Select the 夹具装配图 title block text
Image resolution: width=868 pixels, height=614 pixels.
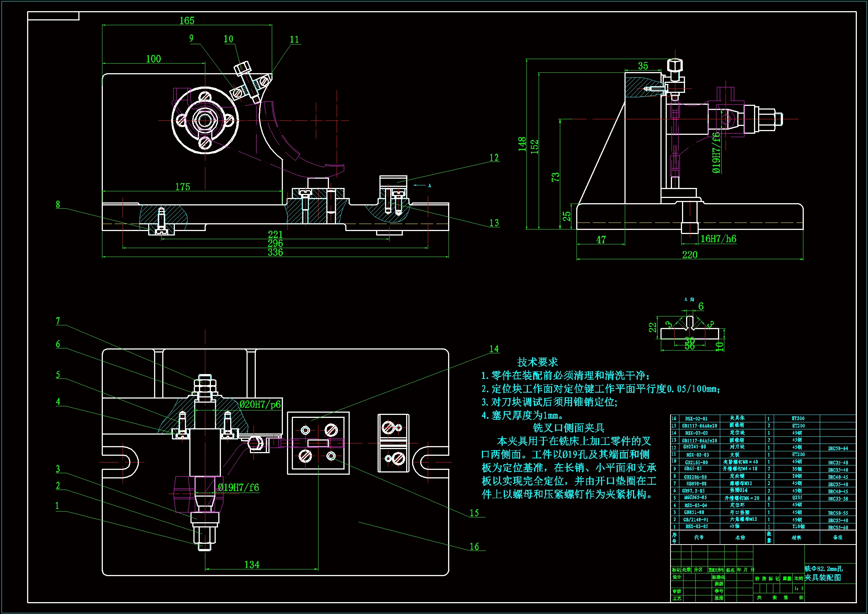(823, 578)
